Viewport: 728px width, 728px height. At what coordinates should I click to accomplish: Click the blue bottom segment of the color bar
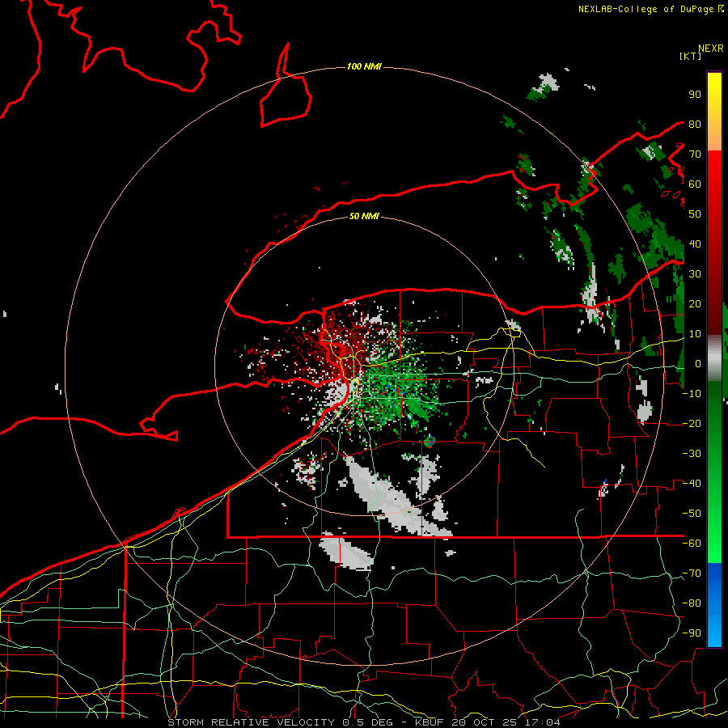coord(714,604)
